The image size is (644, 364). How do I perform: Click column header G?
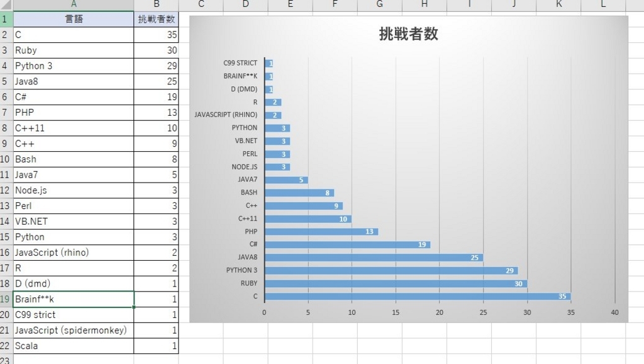click(379, 4)
